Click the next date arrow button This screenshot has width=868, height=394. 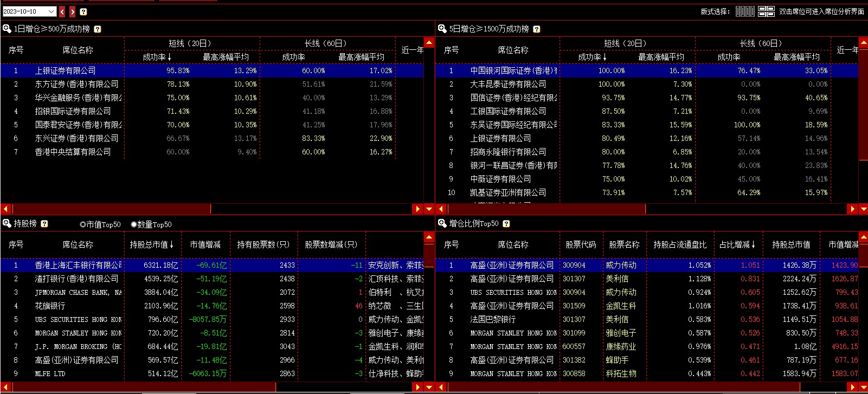pyautogui.click(x=73, y=11)
